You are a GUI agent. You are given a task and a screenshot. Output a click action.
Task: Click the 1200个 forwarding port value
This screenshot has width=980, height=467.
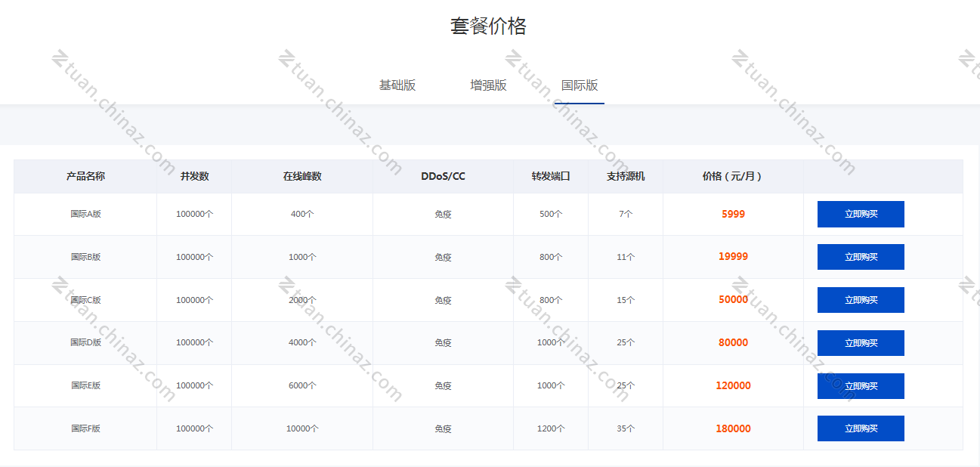click(x=551, y=428)
